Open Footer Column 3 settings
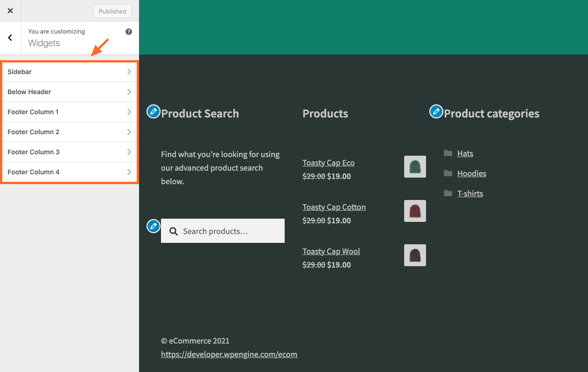Image resolution: width=588 pixels, height=372 pixels. coord(69,152)
